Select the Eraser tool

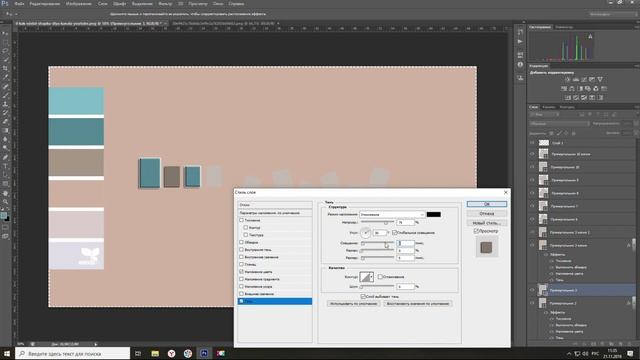coord(5,122)
